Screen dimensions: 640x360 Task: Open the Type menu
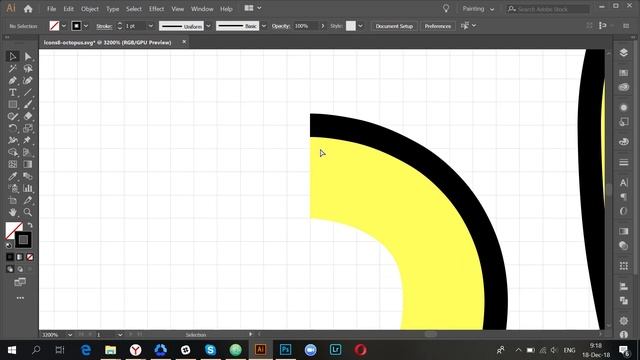pos(113,9)
